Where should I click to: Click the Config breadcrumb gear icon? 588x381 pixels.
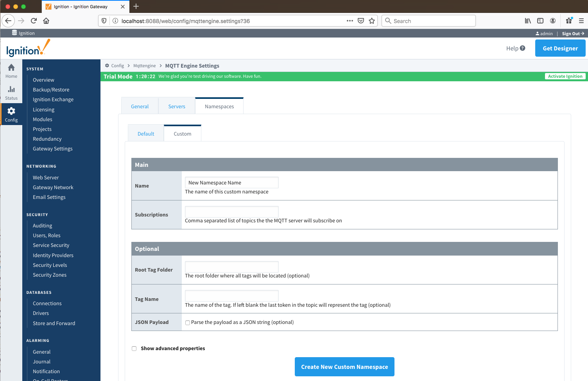107,66
